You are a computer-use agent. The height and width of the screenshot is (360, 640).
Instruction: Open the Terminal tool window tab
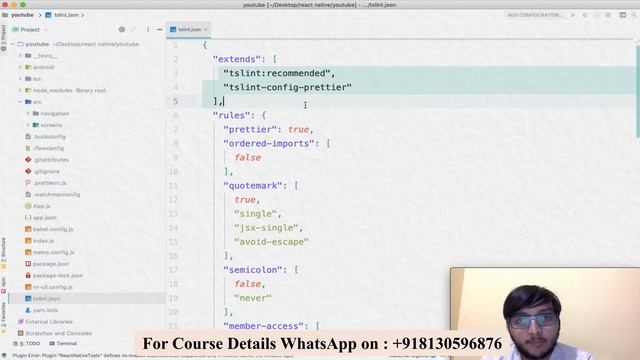pos(63,344)
